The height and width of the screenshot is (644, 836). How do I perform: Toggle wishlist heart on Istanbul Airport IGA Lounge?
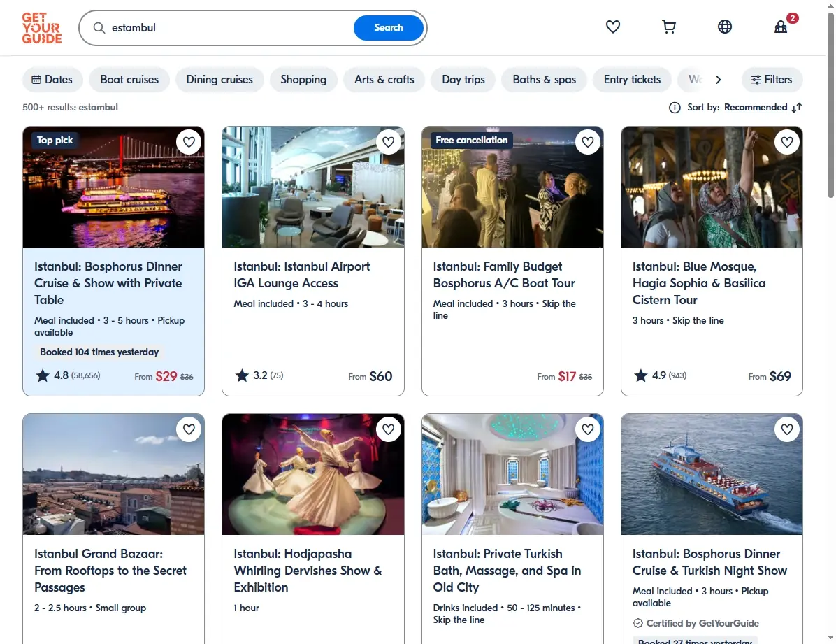(388, 142)
